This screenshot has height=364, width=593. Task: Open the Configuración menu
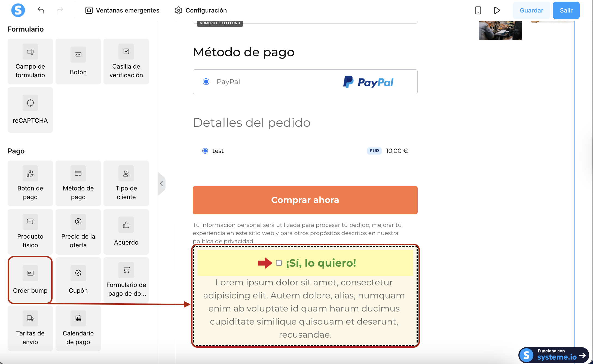[x=201, y=10]
